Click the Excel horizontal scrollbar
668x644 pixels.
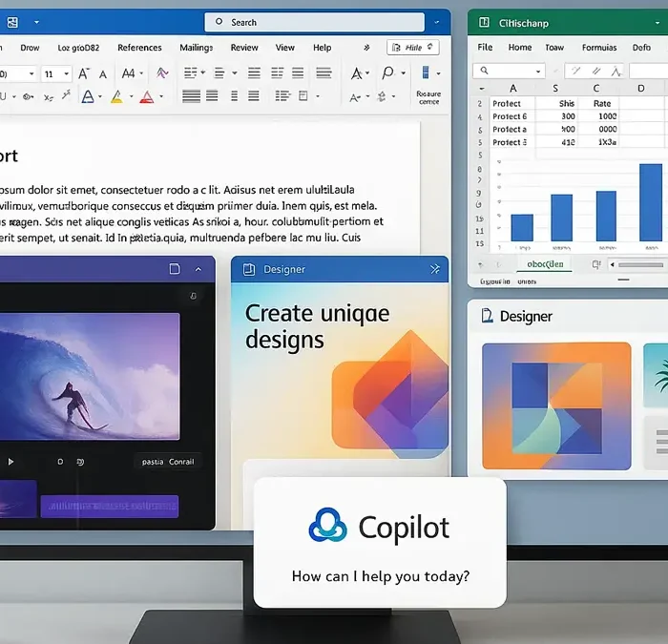(640, 265)
